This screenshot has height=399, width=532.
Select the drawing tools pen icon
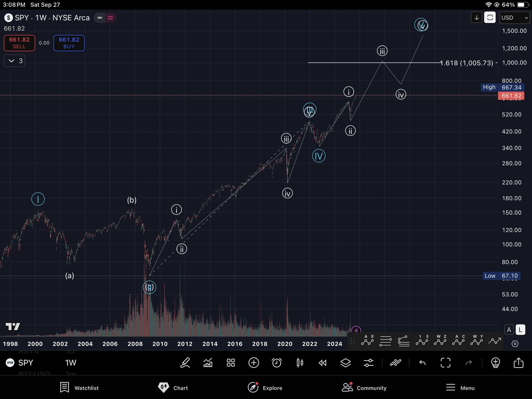[185, 363]
